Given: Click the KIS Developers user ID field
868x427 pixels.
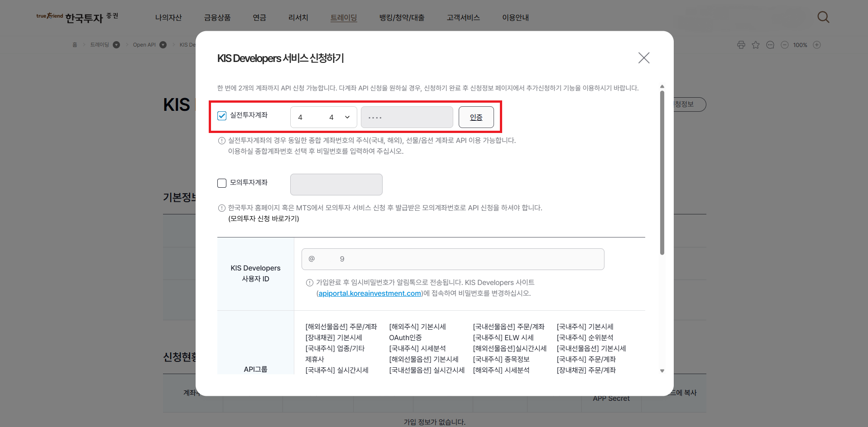Looking at the screenshot, I should point(453,259).
